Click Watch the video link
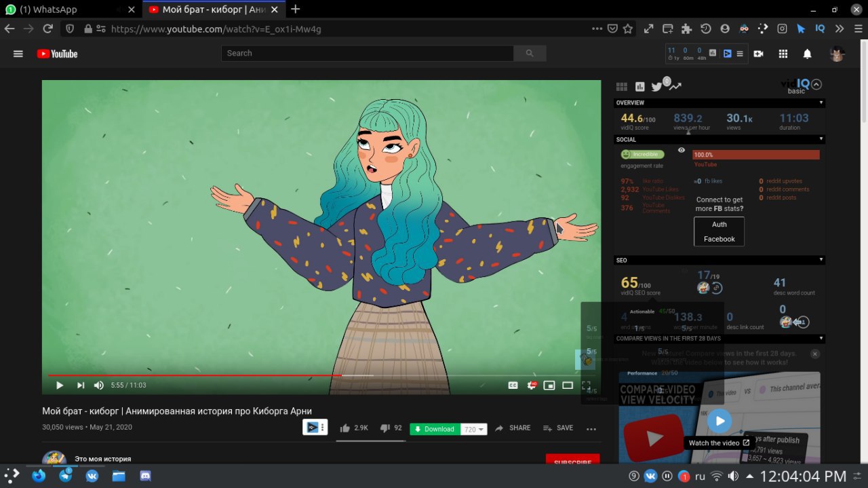The height and width of the screenshot is (488, 868). (x=719, y=443)
